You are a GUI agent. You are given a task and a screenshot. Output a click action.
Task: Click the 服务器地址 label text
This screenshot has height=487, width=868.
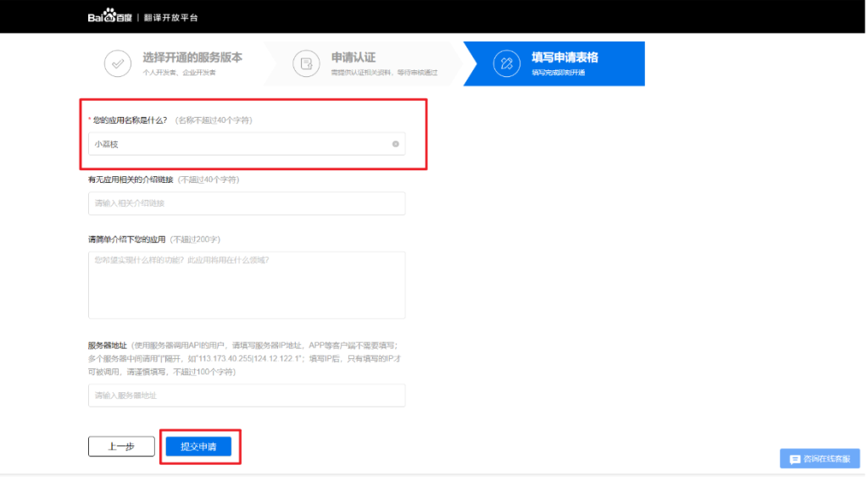pos(108,346)
